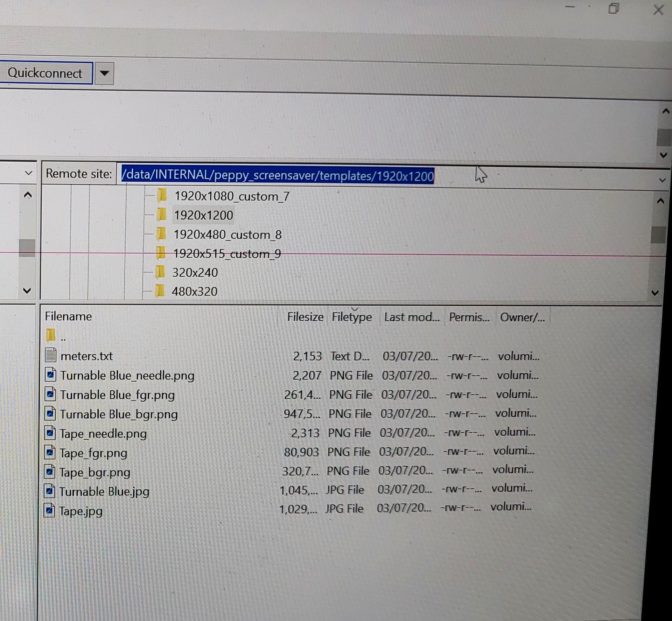Click the remote tree scrollbar thumb
Screen dimensions: 672x621
pos(658,235)
